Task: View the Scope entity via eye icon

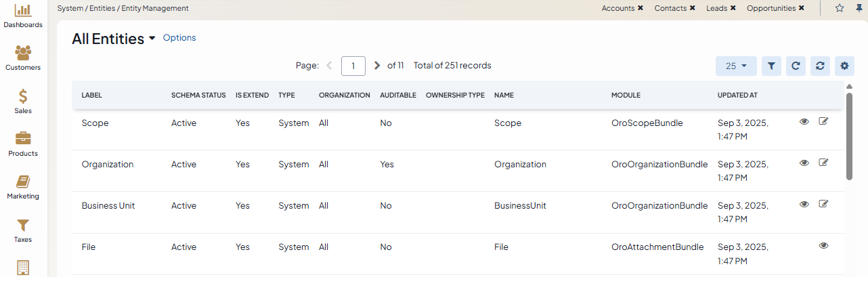Action: 804,121
